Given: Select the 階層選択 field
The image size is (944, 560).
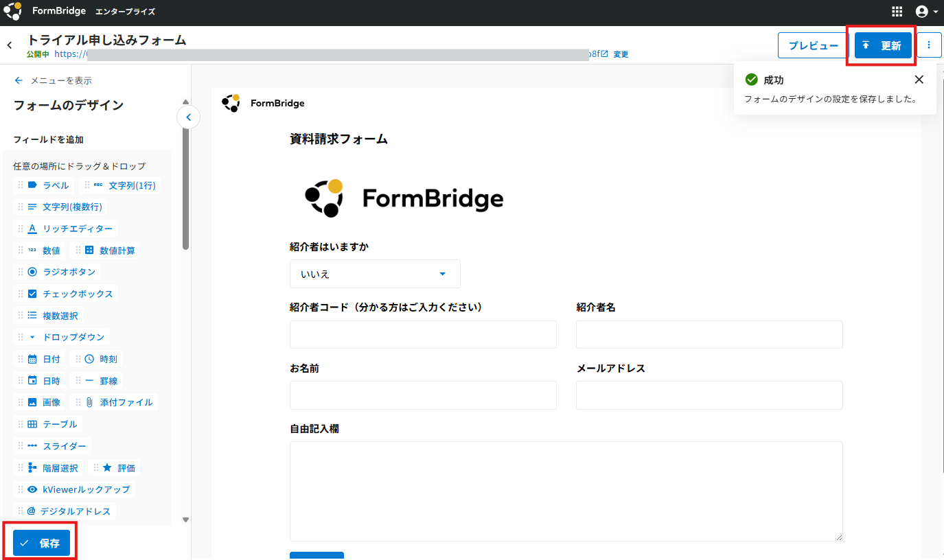Looking at the screenshot, I should point(49,468).
